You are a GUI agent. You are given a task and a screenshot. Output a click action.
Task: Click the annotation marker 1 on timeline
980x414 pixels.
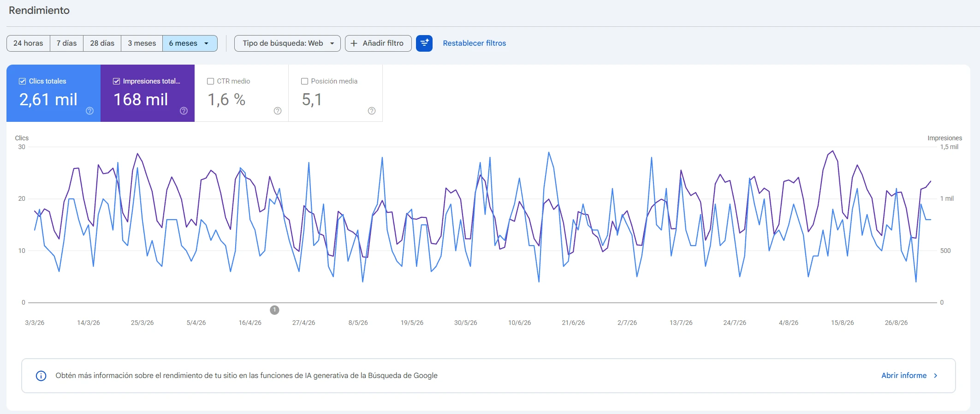coord(274,310)
